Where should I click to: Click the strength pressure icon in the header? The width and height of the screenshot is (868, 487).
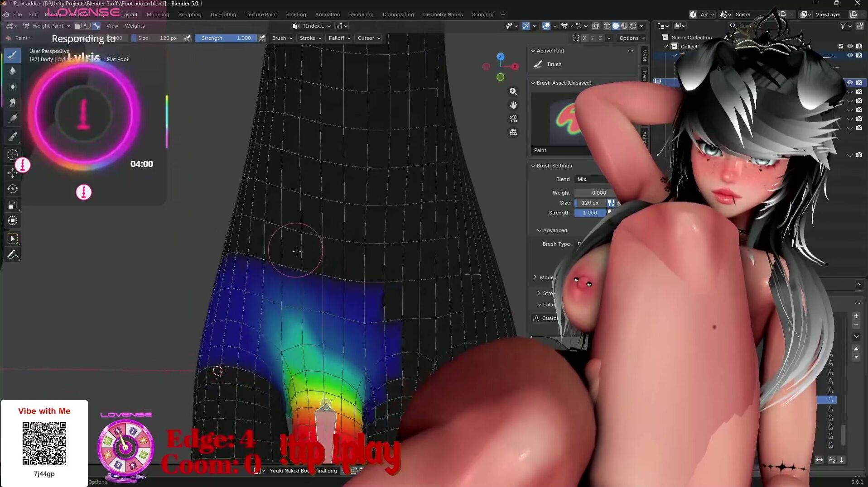(262, 38)
